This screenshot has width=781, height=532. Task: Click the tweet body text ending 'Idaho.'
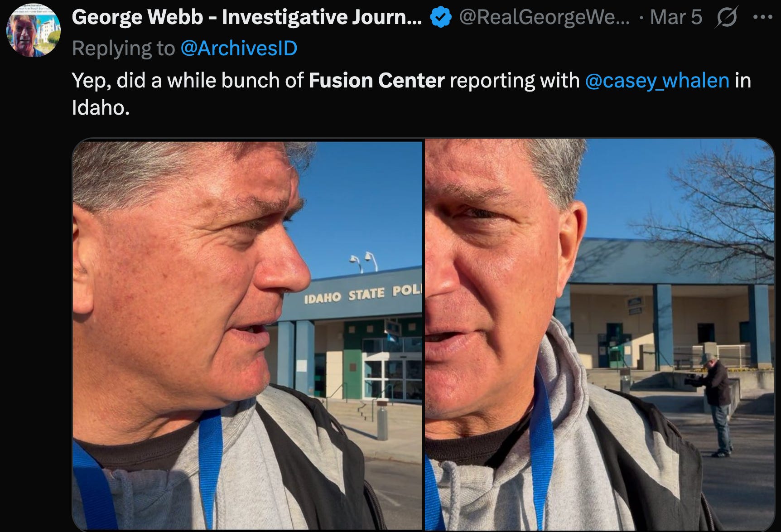(411, 94)
